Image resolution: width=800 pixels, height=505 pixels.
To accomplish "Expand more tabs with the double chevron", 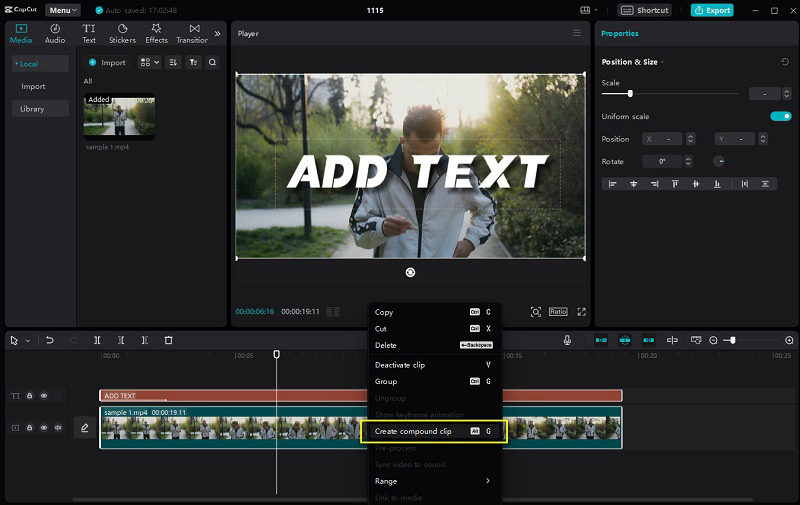I will pos(217,33).
